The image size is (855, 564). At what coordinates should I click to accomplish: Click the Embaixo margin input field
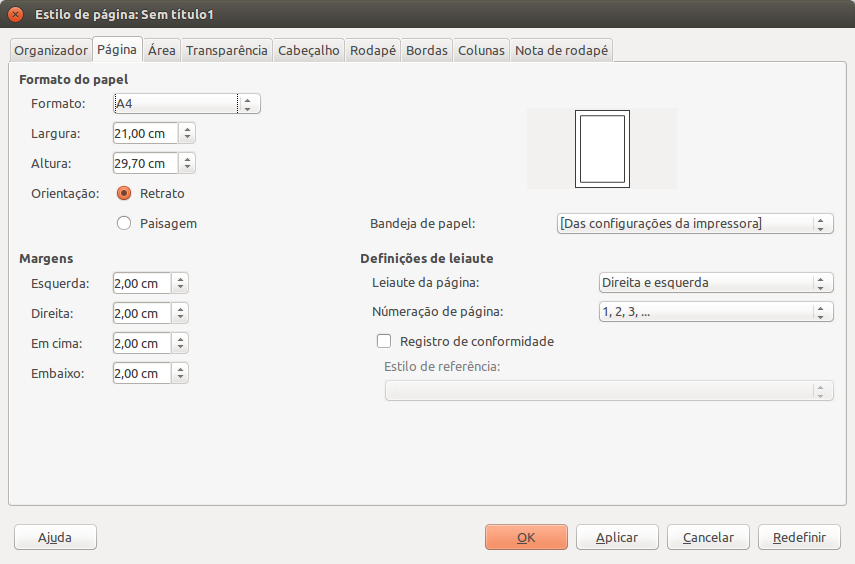click(142, 373)
